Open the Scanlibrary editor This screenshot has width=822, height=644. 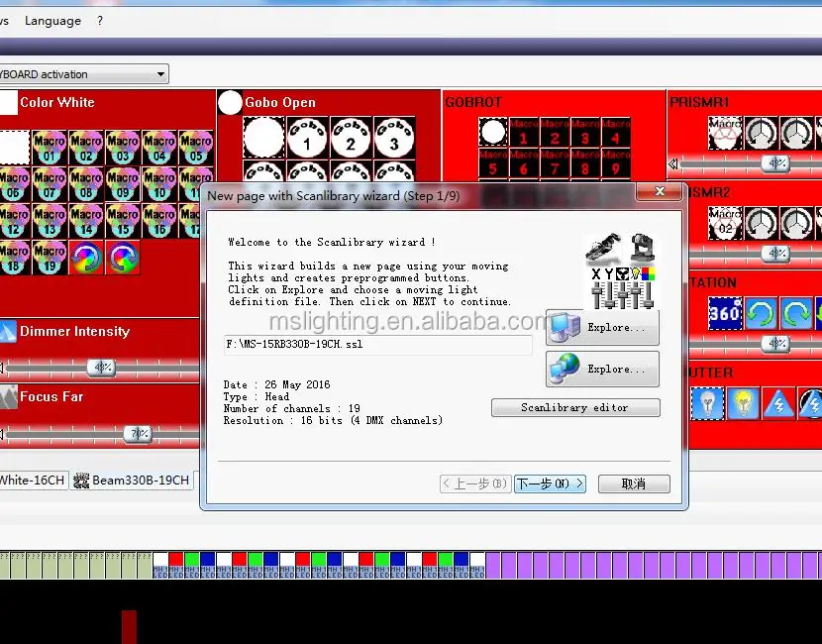[574, 407]
